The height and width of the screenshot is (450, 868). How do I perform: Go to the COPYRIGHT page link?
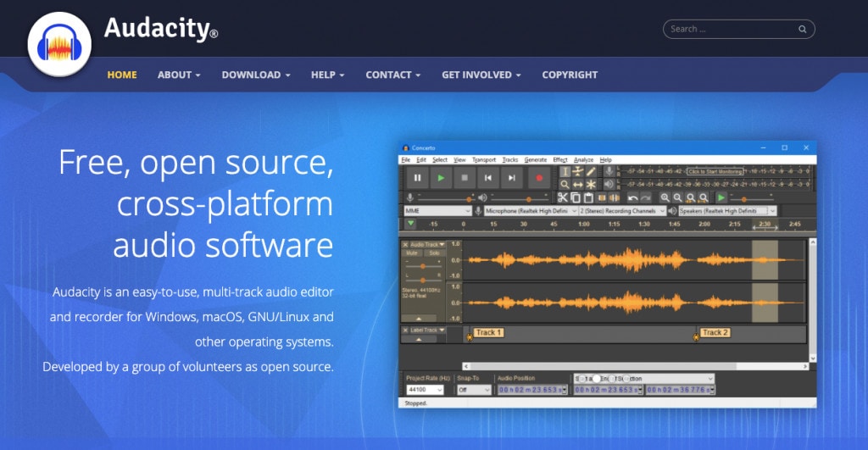(570, 75)
